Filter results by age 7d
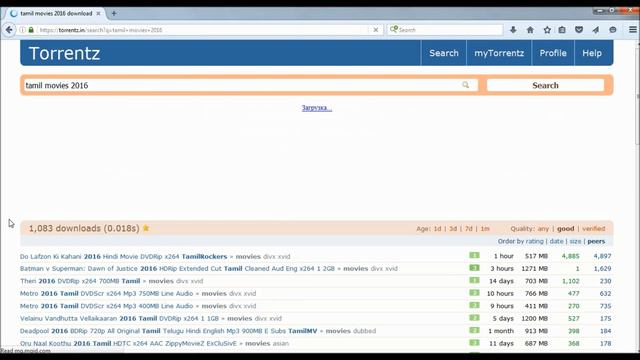640x360 pixels. tap(469, 229)
